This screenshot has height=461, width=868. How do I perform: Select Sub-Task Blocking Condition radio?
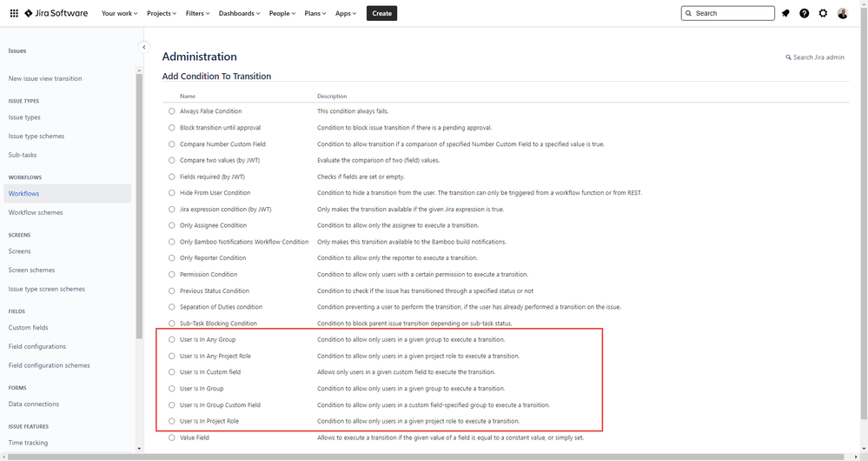172,324
